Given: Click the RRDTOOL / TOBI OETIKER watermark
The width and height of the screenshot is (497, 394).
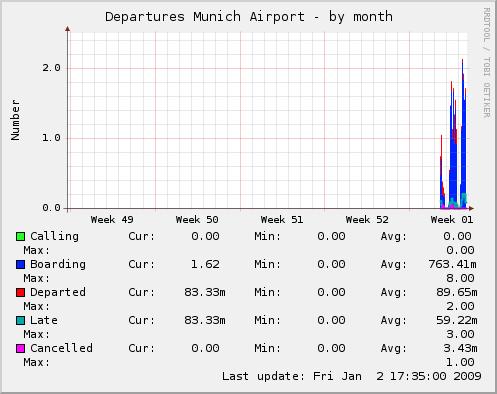Looking at the screenshot, I should pos(486,63).
